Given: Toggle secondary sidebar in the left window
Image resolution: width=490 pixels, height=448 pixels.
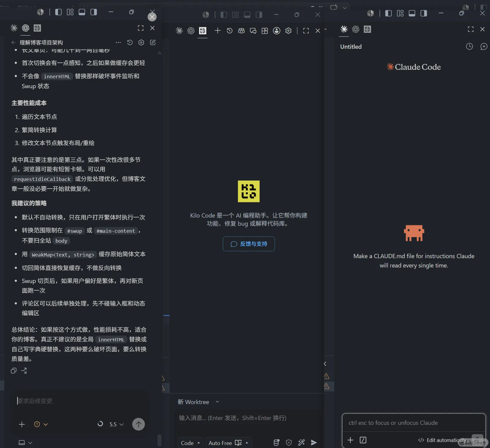Looking at the screenshot, I should click(94, 12).
